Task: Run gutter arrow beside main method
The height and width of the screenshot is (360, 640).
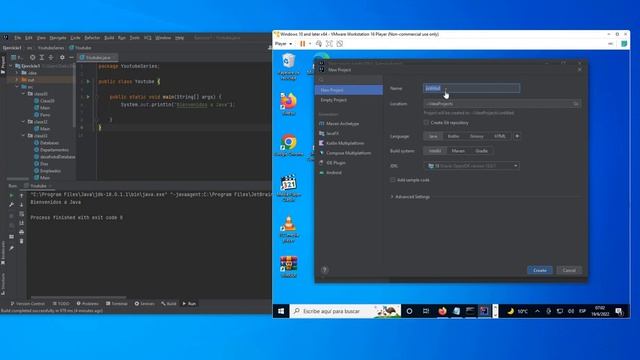Action: tap(88, 97)
